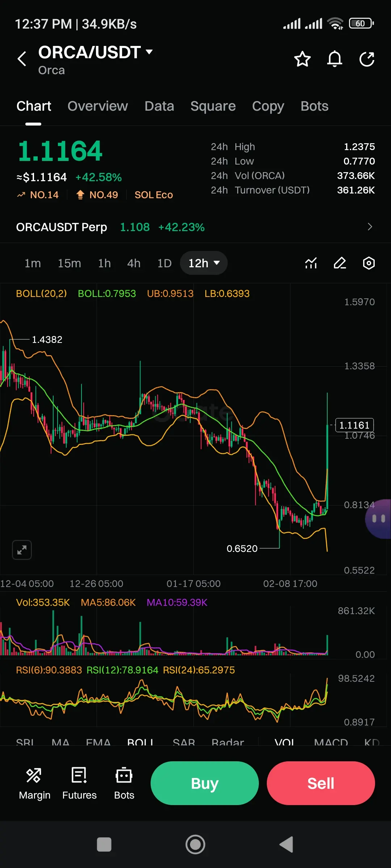This screenshot has width=391, height=868.
Task: Toggle the MACD sub-indicator
Action: click(x=331, y=742)
